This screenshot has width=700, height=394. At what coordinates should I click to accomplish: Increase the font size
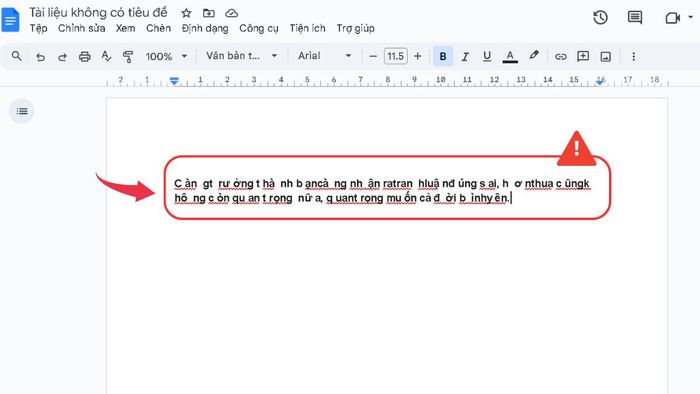[417, 57]
